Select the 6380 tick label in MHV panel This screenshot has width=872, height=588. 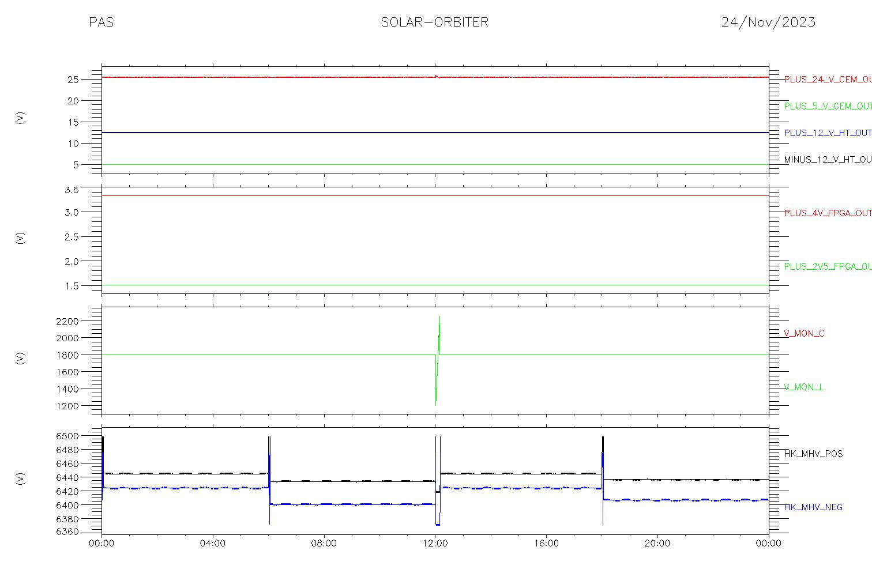[67, 519]
